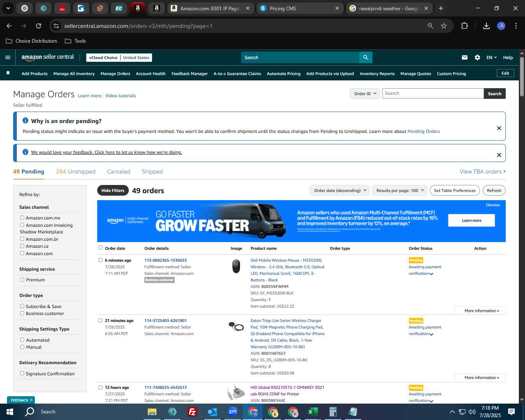Open a new browser tab
This screenshot has width=525, height=420.
(x=441, y=8)
